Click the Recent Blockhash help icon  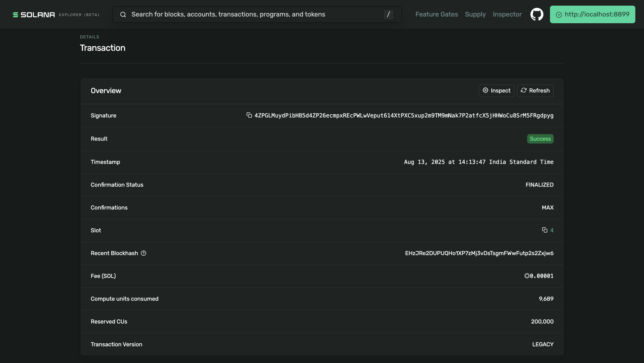144,253
